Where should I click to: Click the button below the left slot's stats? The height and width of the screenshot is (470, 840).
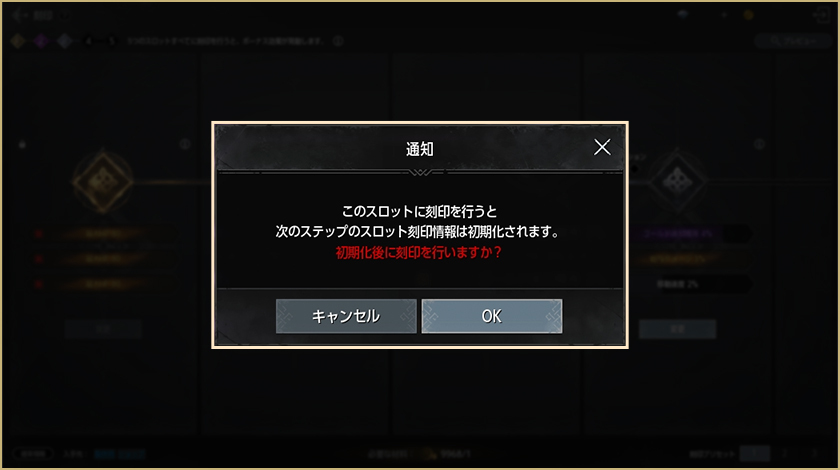click(x=103, y=329)
